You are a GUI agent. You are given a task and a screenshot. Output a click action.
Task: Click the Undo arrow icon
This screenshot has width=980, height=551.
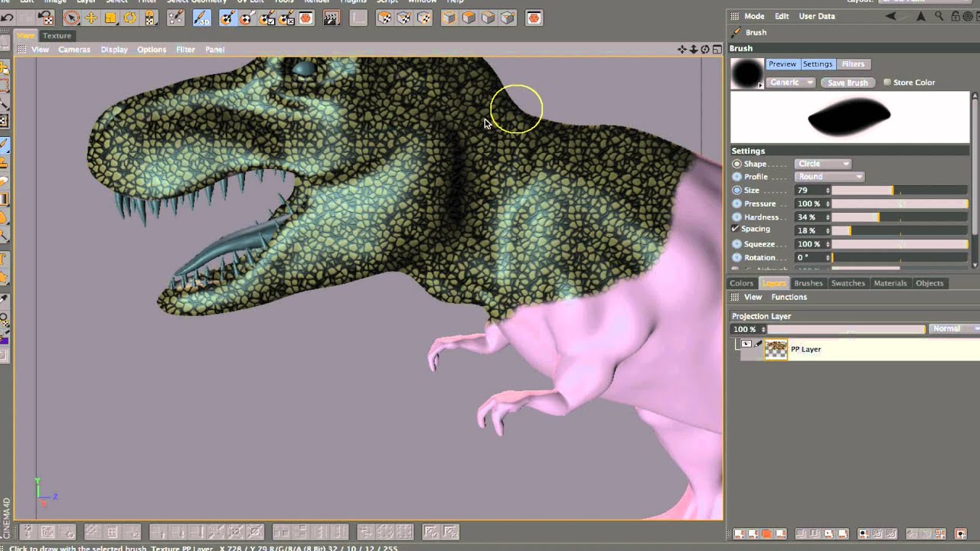click(x=8, y=18)
